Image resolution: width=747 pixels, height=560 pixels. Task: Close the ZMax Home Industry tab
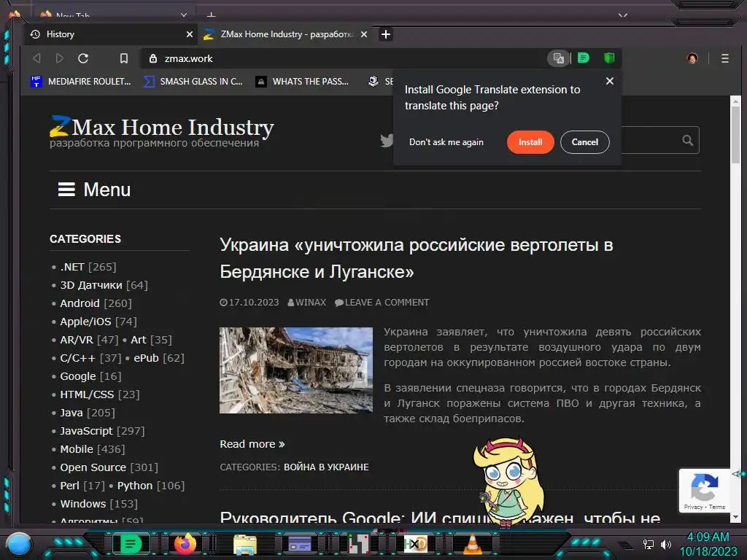click(364, 34)
